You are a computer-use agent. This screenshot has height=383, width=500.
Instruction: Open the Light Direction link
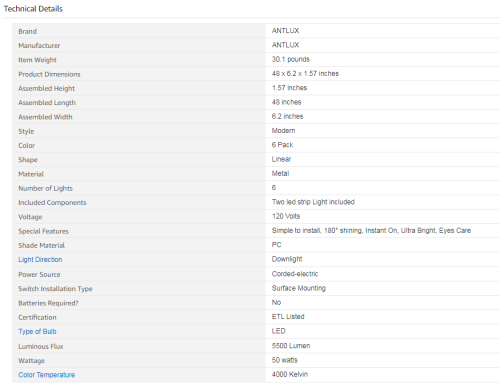[40, 259]
